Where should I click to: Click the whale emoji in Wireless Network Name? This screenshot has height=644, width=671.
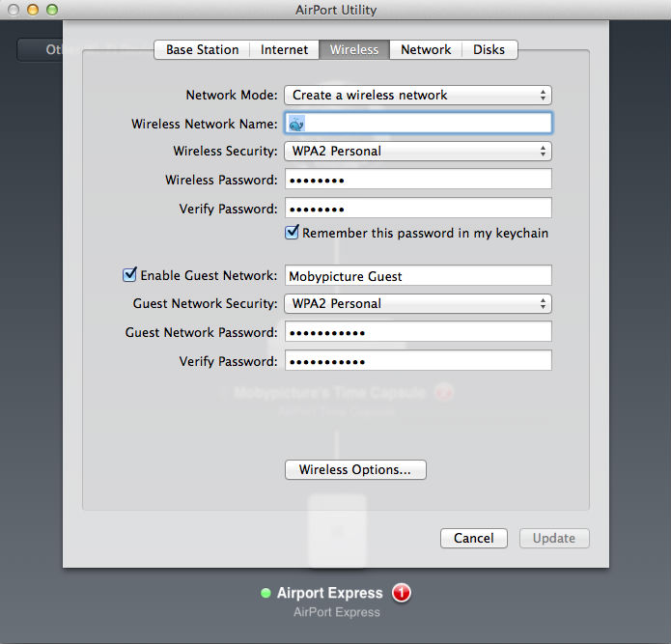297,124
